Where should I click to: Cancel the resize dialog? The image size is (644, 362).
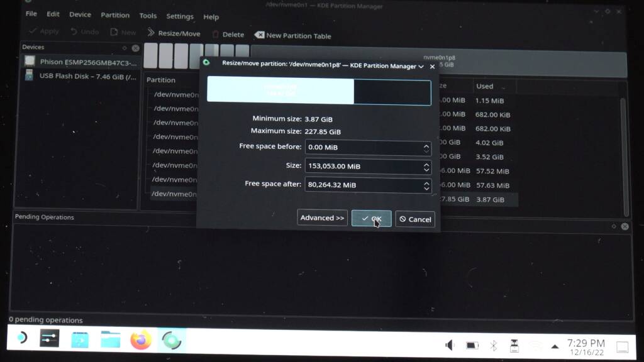tap(415, 219)
